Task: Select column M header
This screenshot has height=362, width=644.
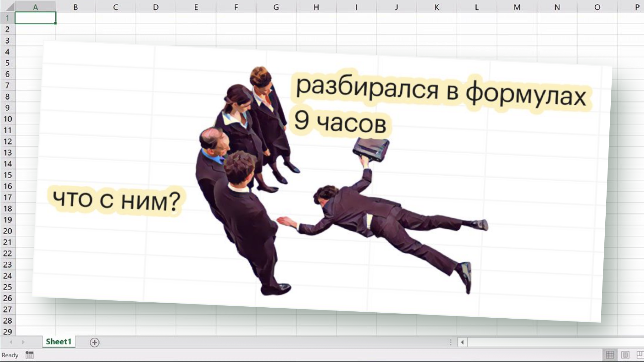Action: (517, 7)
